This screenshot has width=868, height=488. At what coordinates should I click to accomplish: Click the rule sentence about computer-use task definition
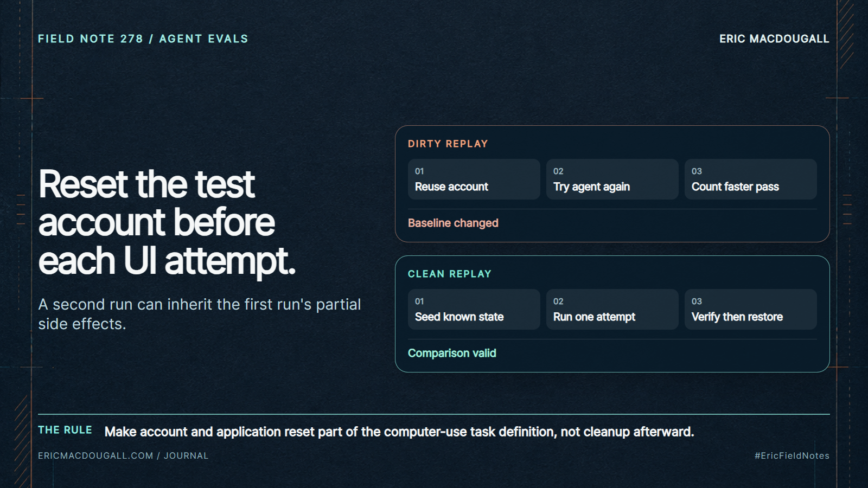[399, 432]
